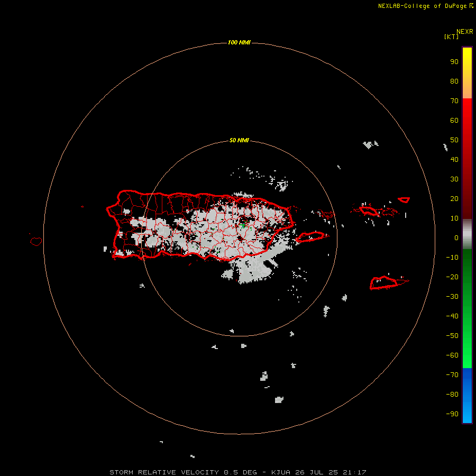Click the -40 value on the color scale
Viewport: 476px width, 476px height.
(x=452, y=316)
